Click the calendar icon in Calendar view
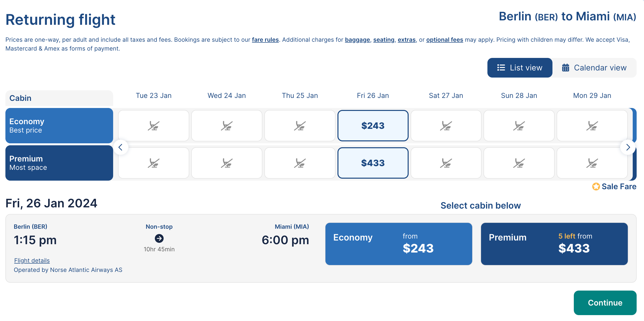Viewport: 644px width, 321px height. click(565, 68)
